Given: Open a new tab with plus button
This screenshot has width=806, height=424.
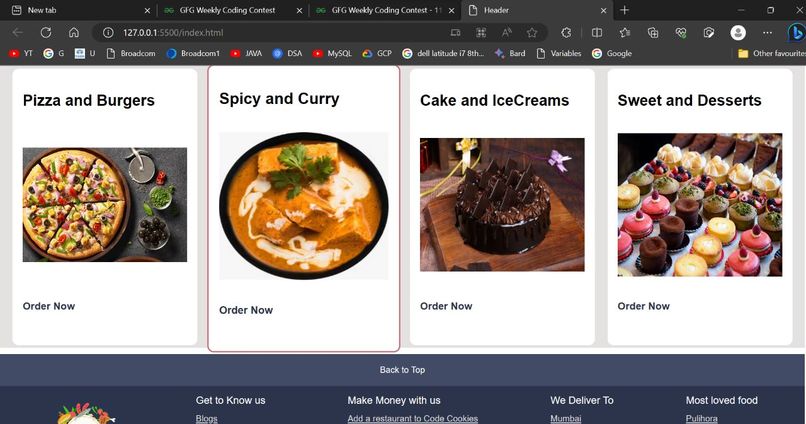Looking at the screenshot, I should (624, 10).
